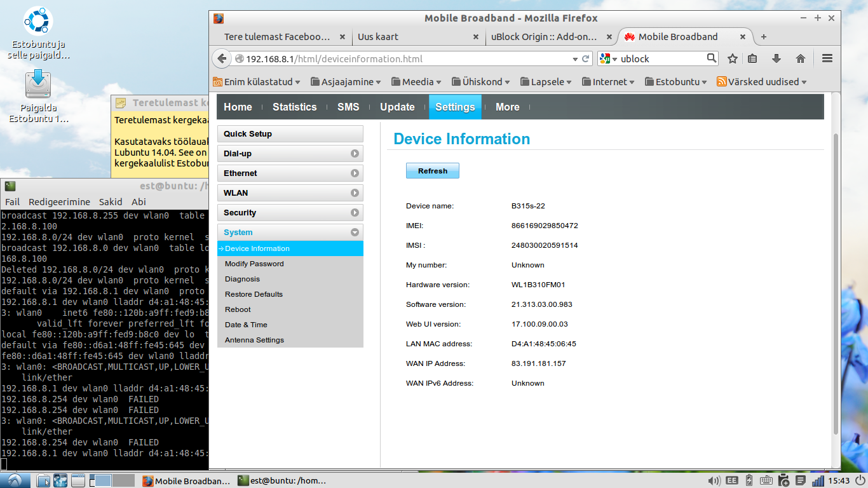Show URL history dropdown arrow in address bar

tap(575, 59)
